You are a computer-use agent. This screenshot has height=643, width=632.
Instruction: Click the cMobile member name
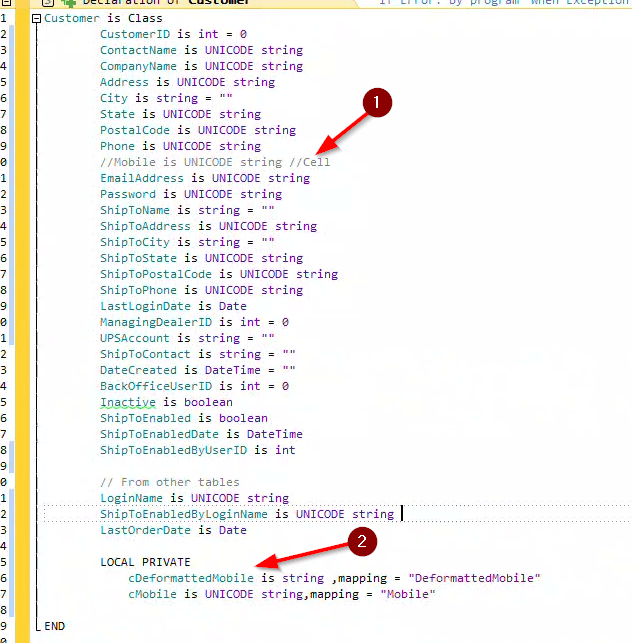153,594
